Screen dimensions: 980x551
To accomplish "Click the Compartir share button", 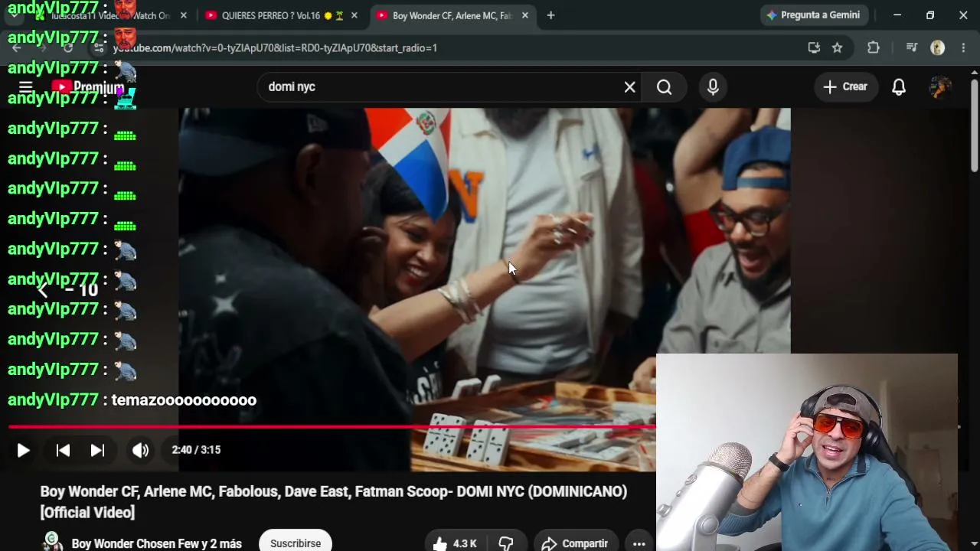I will [576, 543].
